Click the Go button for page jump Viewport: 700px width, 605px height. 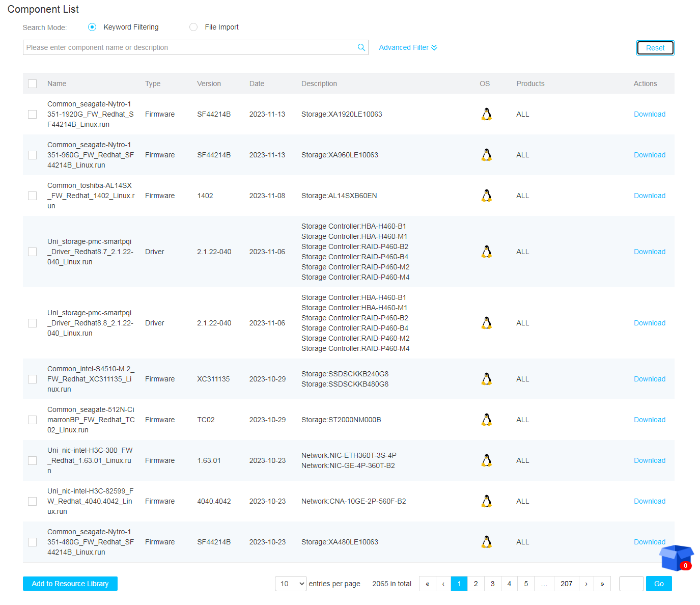(x=659, y=584)
